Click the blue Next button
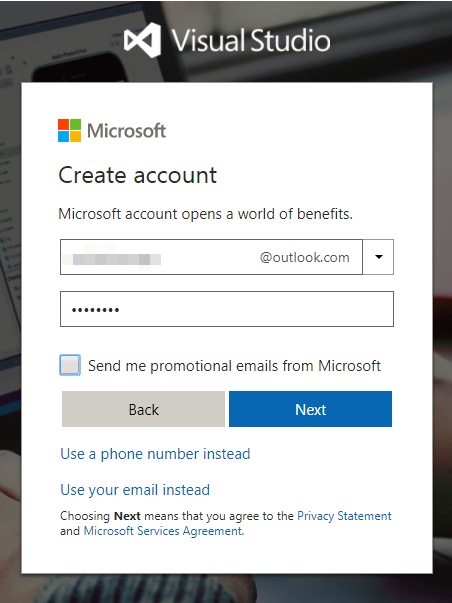The height and width of the screenshot is (603, 452). point(310,409)
